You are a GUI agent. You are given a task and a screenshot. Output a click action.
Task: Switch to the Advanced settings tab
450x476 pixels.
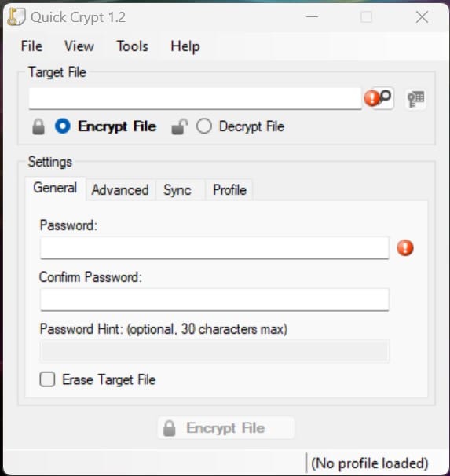[x=120, y=190]
